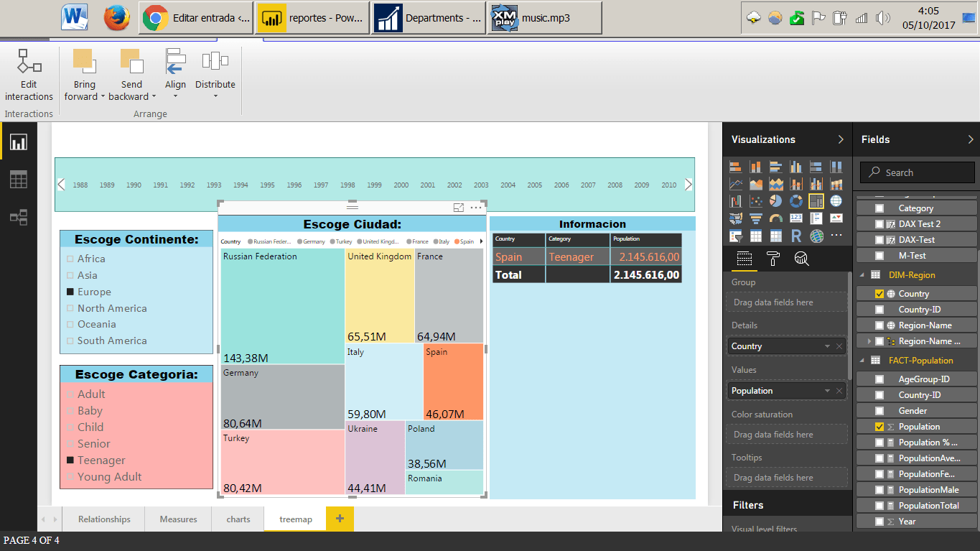Untick Teenager in the category slicer

click(x=70, y=460)
